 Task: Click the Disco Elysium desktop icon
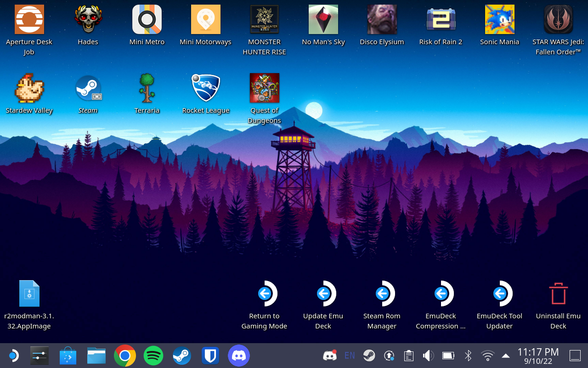[382, 19]
